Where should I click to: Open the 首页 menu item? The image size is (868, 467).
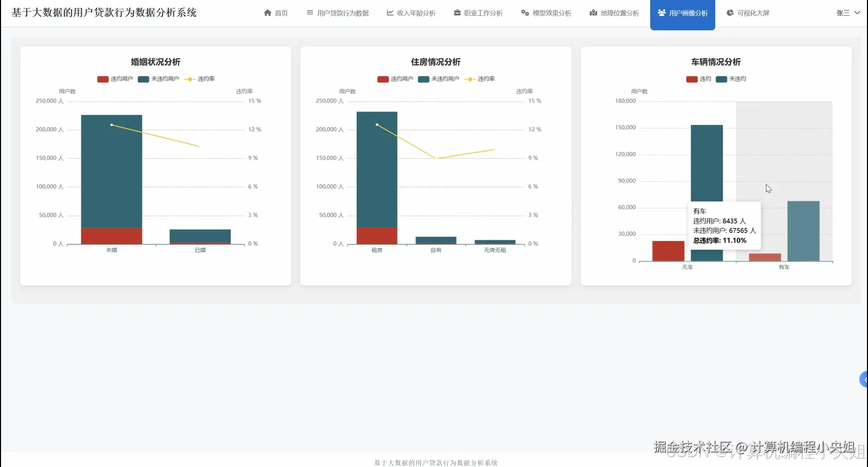[x=276, y=13]
